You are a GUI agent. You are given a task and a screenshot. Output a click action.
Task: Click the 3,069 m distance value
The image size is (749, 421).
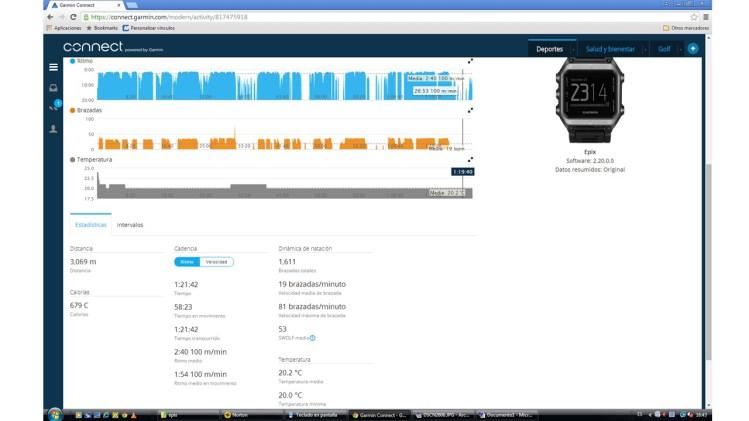(x=83, y=262)
